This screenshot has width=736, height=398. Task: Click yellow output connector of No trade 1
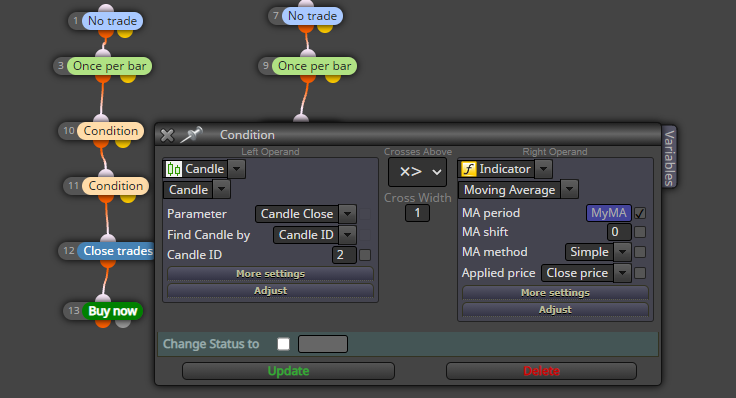(125, 33)
